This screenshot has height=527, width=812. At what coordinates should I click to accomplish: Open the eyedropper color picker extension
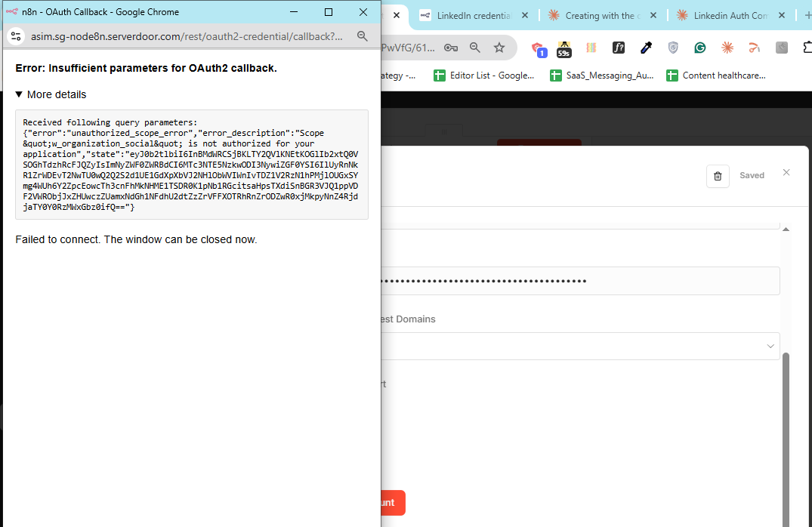tap(647, 48)
